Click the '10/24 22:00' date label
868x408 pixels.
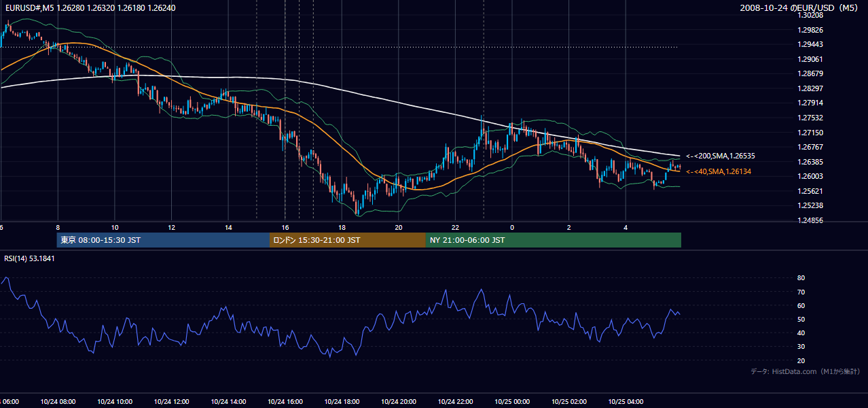point(455,402)
